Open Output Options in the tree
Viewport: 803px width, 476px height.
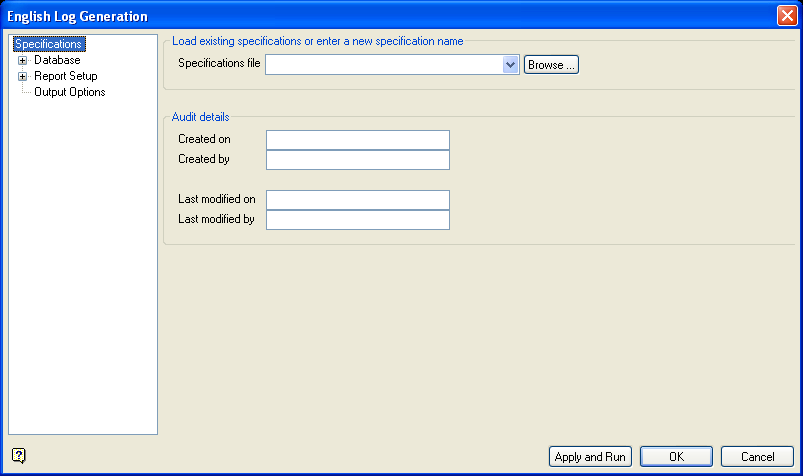[x=69, y=92]
